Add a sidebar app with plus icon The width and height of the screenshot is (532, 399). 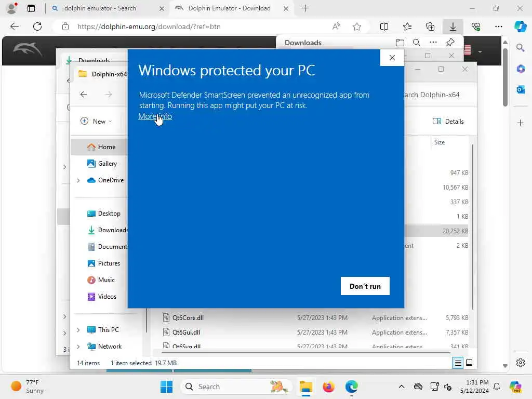521,123
